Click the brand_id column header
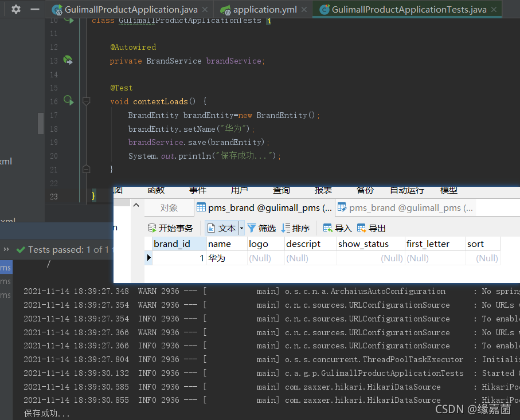This screenshot has width=520, height=420. pos(179,244)
